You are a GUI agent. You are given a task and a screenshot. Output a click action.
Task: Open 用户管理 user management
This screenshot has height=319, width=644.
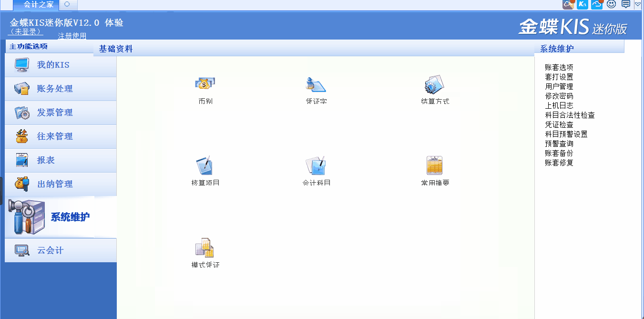[x=559, y=86]
